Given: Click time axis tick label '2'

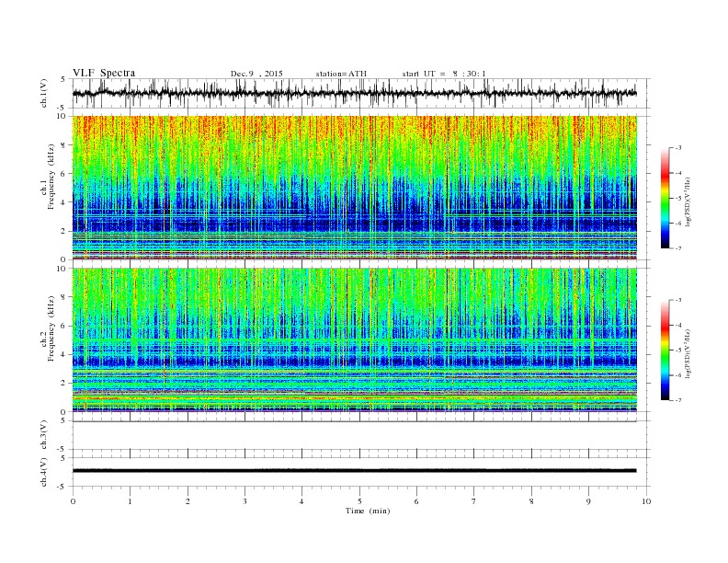Looking at the screenshot, I should (188, 501).
